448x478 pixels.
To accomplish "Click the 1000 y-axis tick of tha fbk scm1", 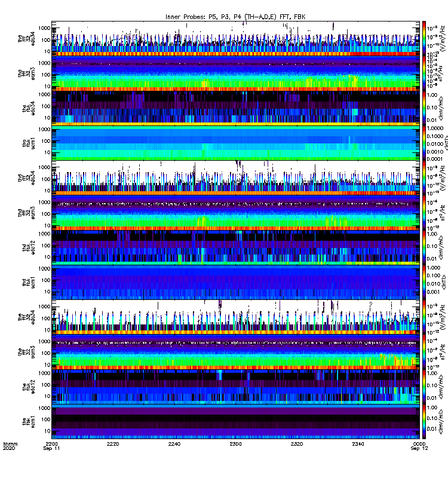I will 44,130.
